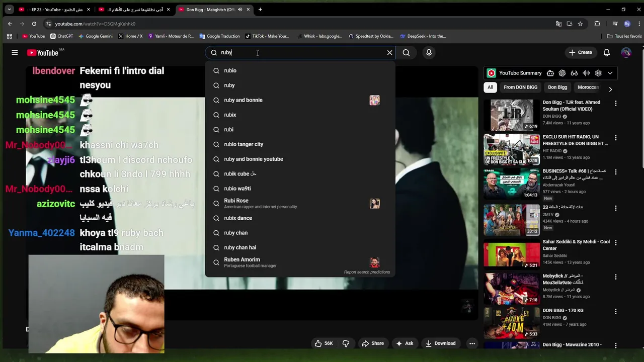Viewport: 644px width, 362px height.
Task: Open the Google Gemini bookmark
Action: click(95, 36)
